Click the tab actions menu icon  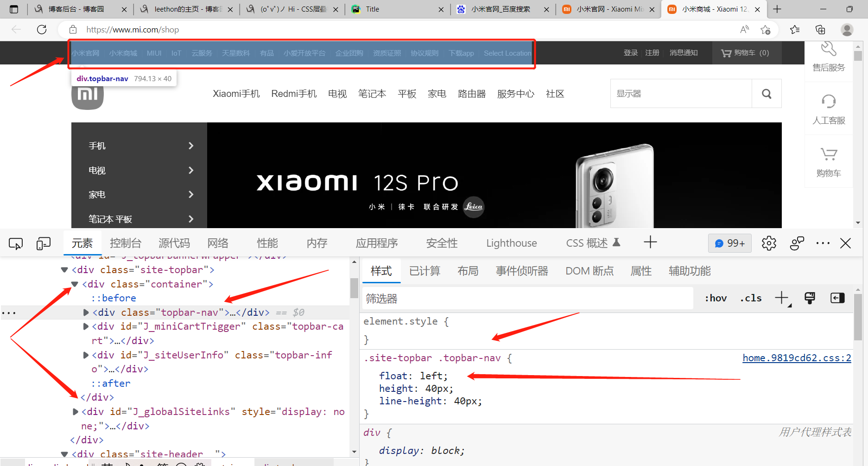point(14,9)
